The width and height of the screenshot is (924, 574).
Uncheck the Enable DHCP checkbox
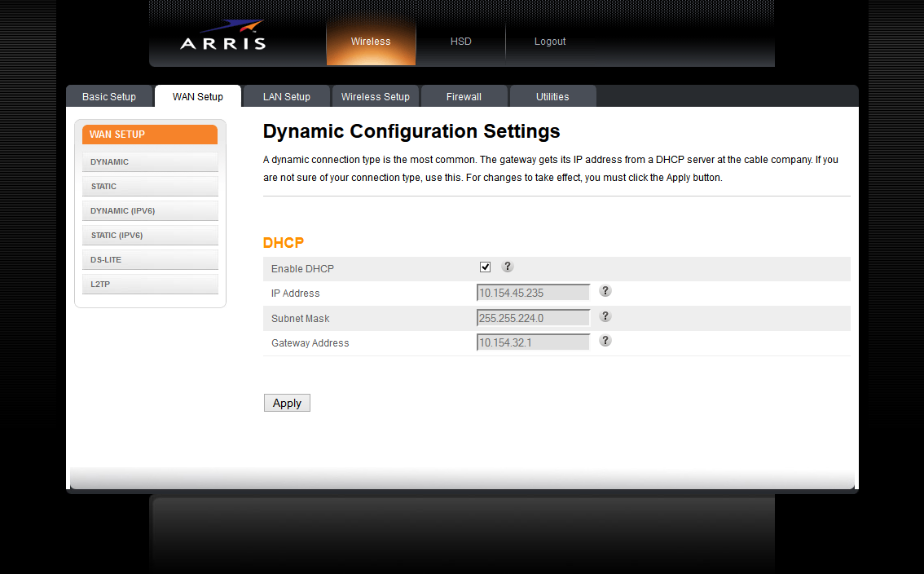click(486, 267)
